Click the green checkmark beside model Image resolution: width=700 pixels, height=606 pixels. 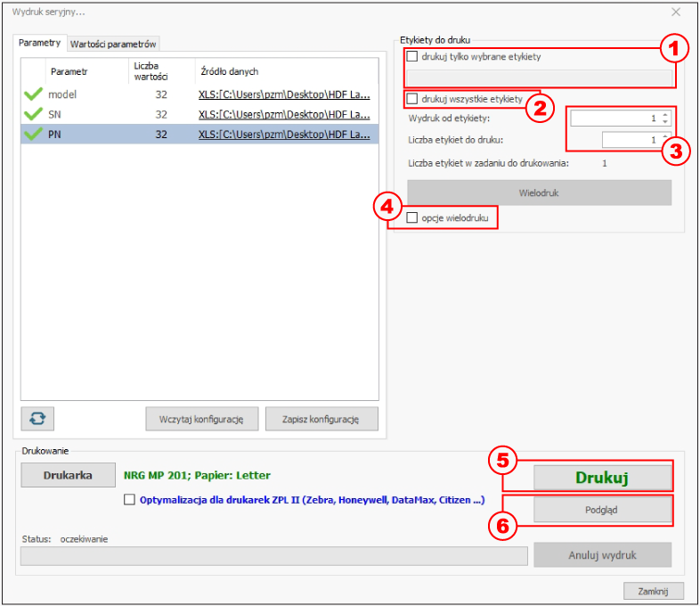pos(34,94)
